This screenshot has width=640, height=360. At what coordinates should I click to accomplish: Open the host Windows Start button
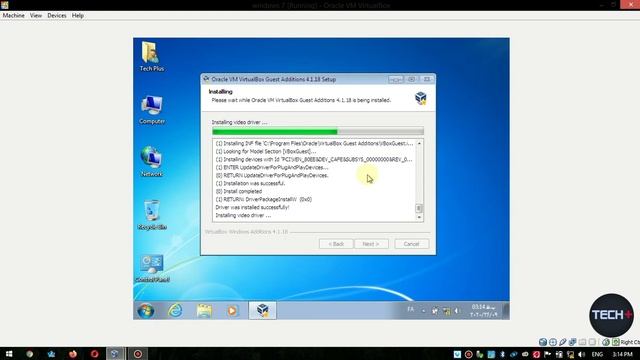pyautogui.click(x=9, y=354)
